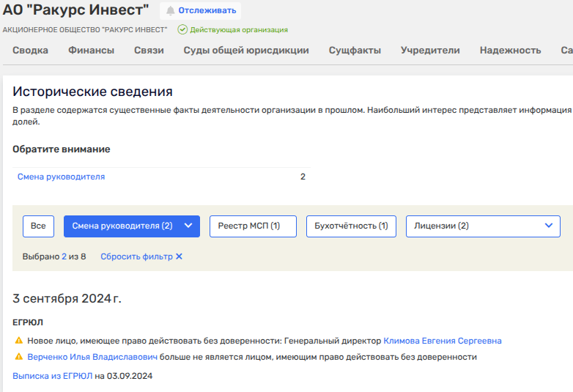
Task: Go to the Связи tab
Action: click(x=149, y=51)
